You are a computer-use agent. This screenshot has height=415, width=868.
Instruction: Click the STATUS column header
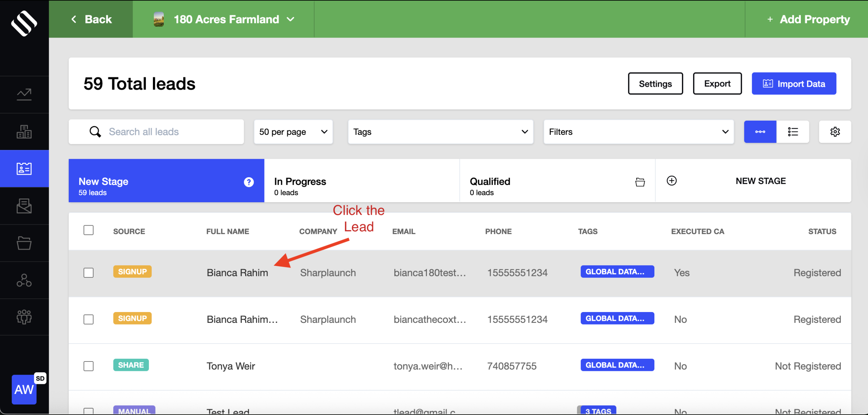click(x=822, y=232)
